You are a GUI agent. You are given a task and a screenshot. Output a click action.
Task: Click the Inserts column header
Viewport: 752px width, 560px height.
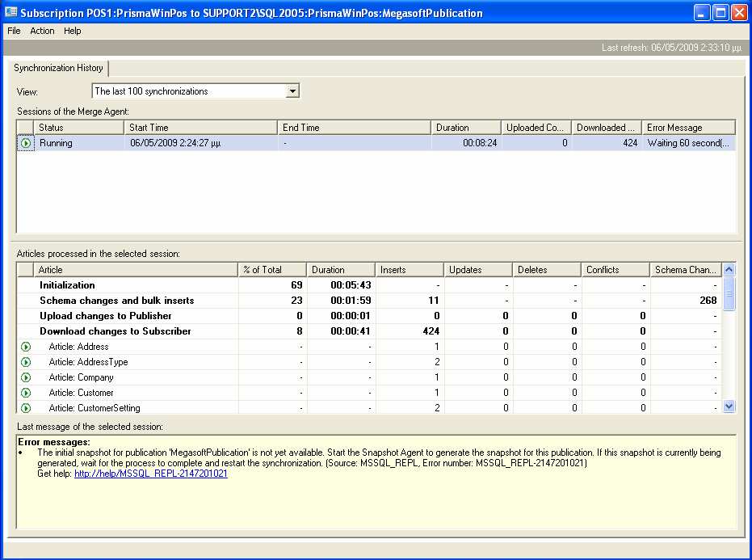pyautogui.click(x=410, y=270)
